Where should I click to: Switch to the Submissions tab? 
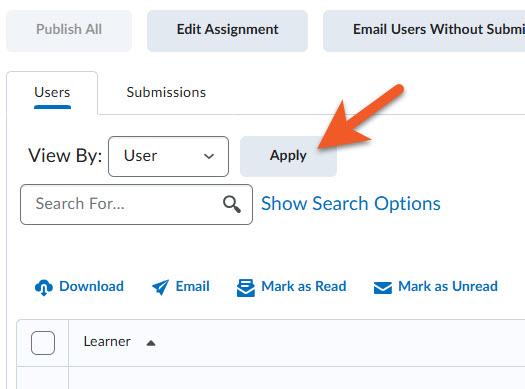(166, 92)
